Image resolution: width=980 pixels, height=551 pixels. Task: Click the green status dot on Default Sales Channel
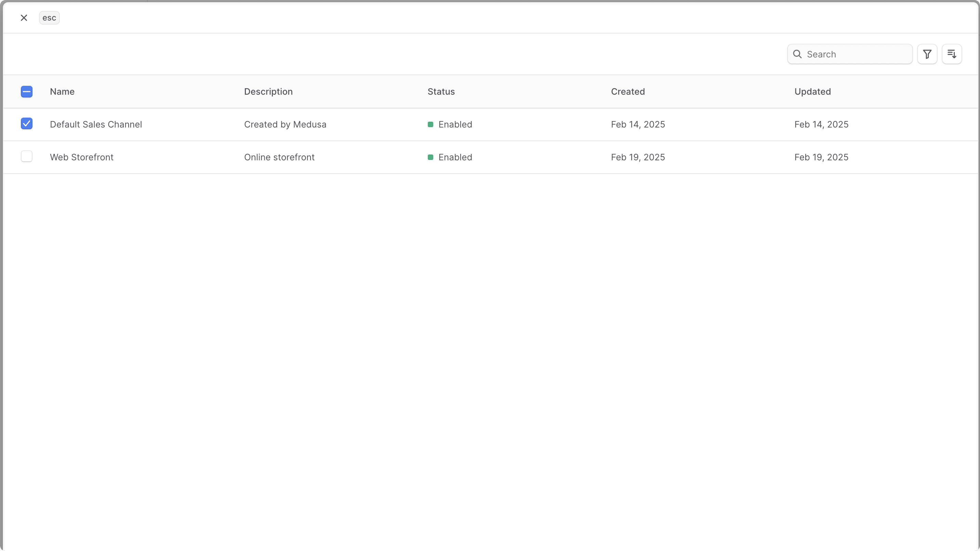(431, 124)
